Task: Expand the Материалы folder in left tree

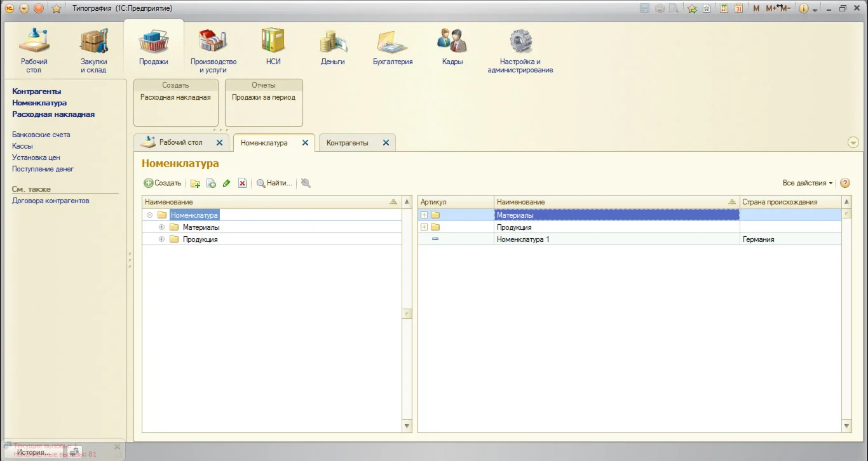Action: [x=161, y=227]
